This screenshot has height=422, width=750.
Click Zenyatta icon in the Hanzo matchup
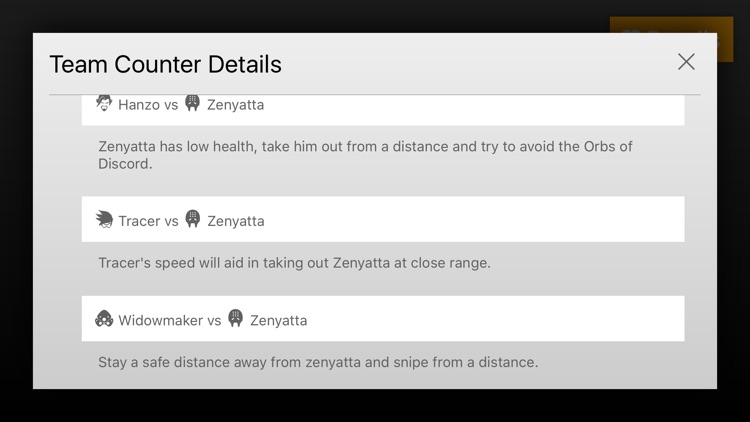[193, 103]
